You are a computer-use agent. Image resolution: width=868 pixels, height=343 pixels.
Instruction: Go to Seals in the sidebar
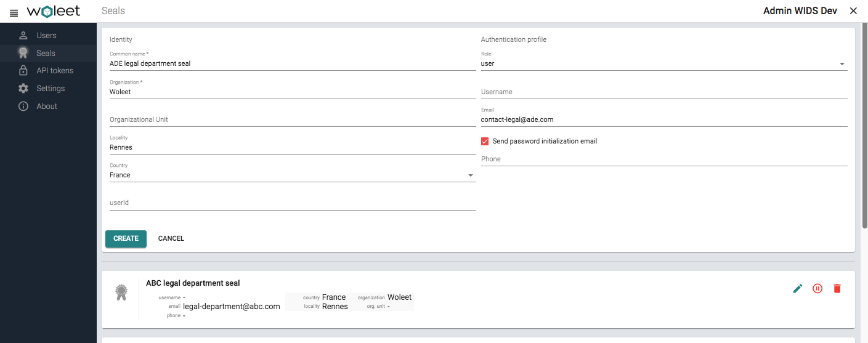[x=46, y=54]
